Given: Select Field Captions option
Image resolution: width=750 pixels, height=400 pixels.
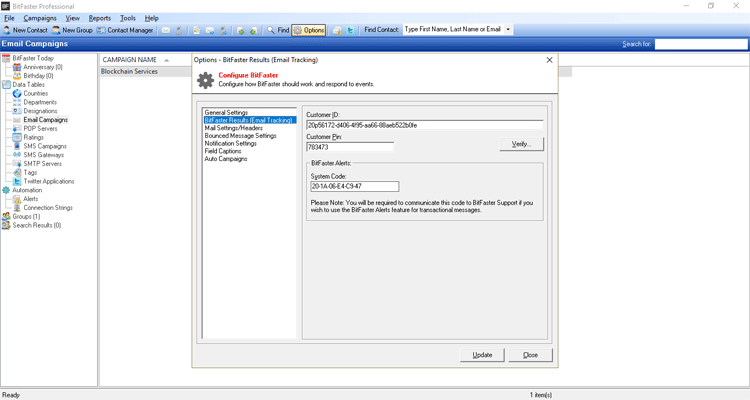Looking at the screenshot, I should (222, 151).
